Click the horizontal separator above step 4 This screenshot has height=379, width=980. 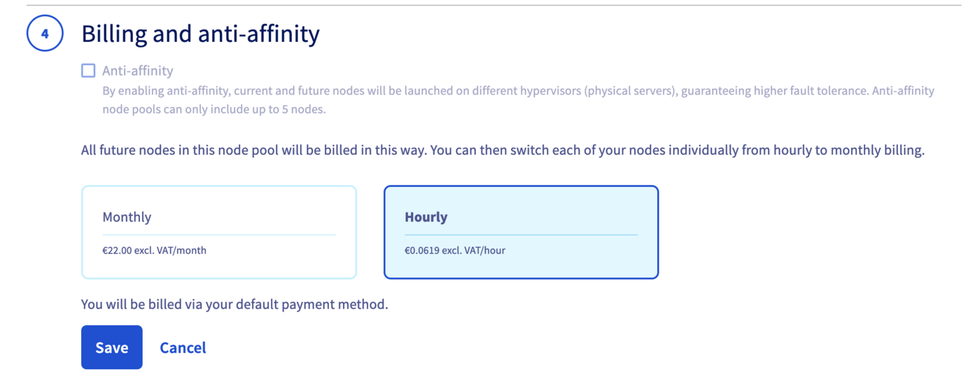point(490,5)
